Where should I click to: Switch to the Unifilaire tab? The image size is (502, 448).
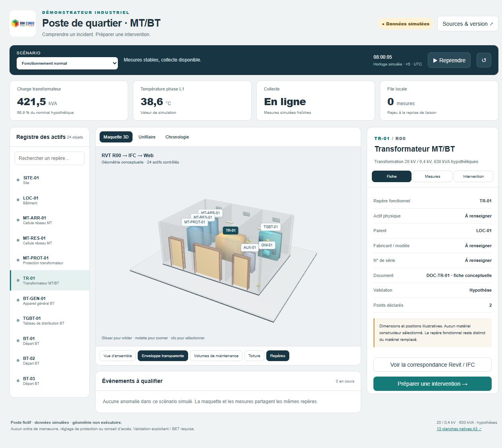point(147,137)
